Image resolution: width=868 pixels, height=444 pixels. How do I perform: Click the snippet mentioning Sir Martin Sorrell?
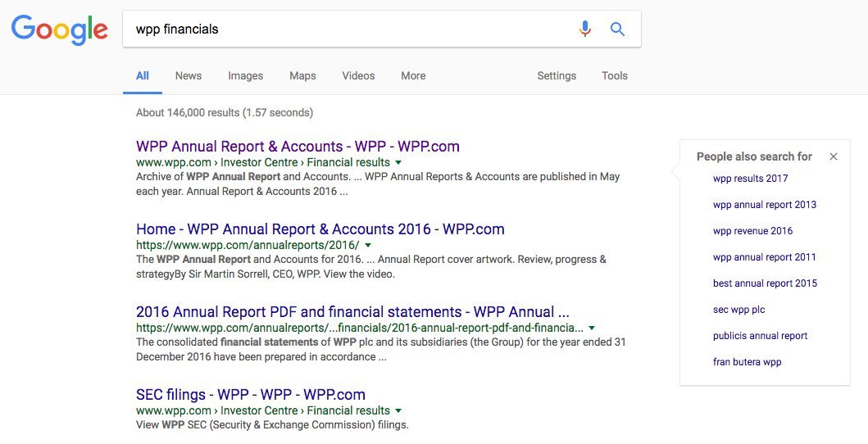pyautogui.click(x=371, y=266)
